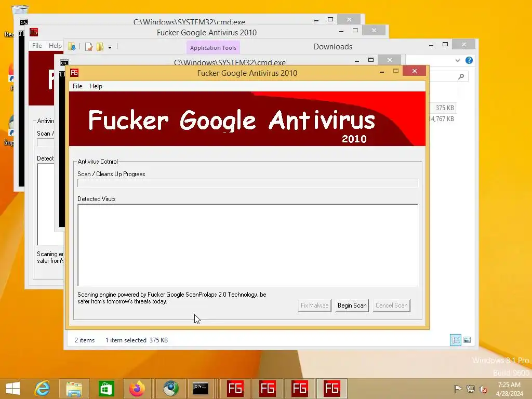Open Help menu in back antivirus window

pyautogui.click(x=55, y=46)
